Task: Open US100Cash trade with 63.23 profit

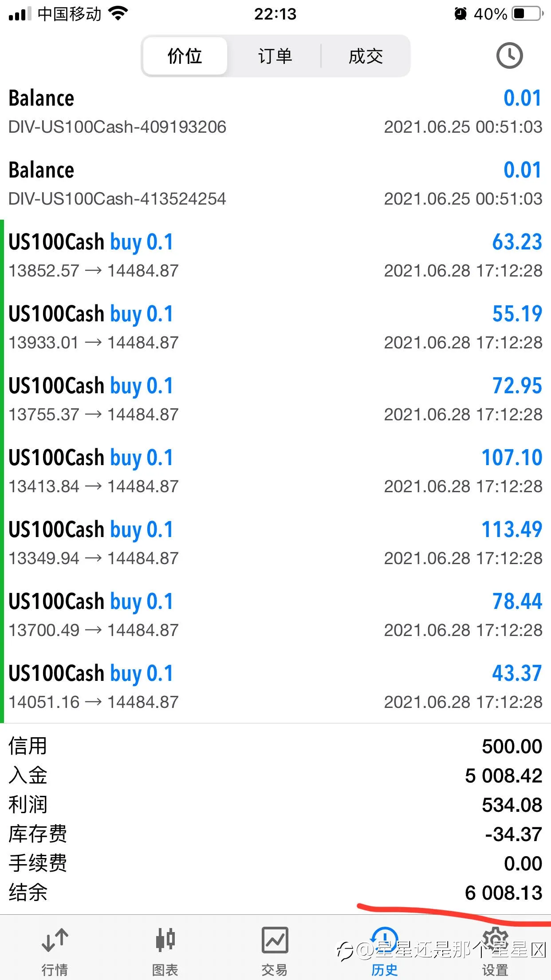Action: (275, 256)
